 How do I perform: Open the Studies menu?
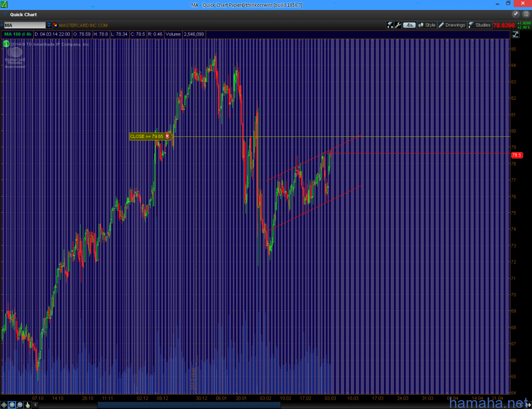click(479, 25)
